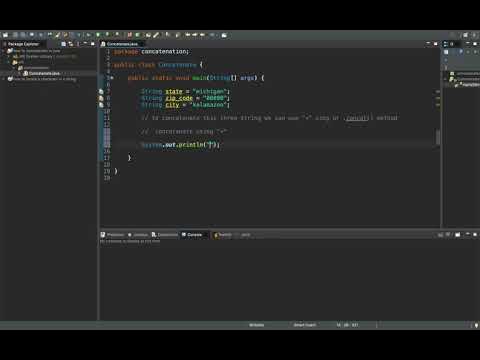The width and height of the screenshot is (480, 360).
Task: Collapse the src folder node
Action: tap(9, 62)
